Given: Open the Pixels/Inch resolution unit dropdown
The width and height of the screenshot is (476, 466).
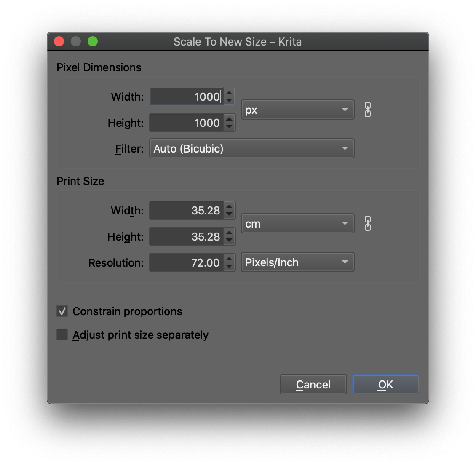Looking at the screenshot, I should 297,262.
